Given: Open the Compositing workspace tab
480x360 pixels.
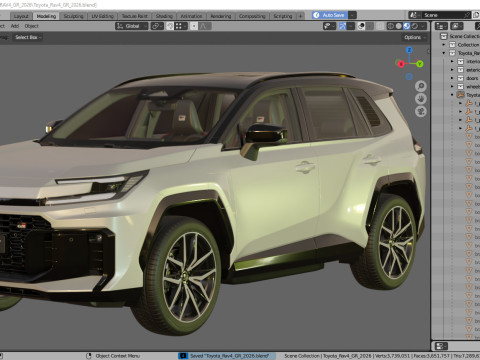Looking at the screenshot, I should (x=252, y=16).
